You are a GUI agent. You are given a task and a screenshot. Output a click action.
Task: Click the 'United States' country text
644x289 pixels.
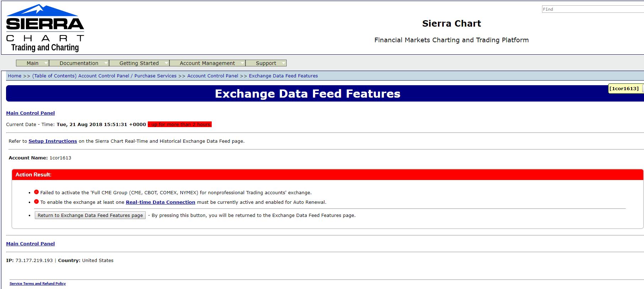98,261
